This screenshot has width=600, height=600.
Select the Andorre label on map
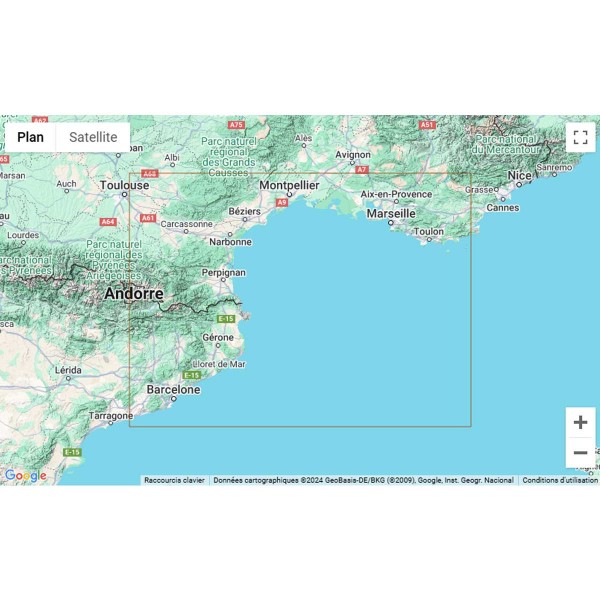coord(134,294)
